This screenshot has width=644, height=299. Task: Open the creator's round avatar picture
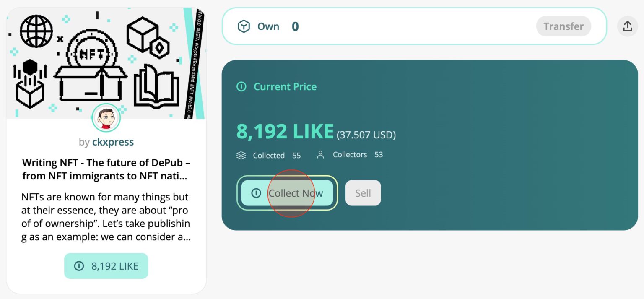pyautogui.click(x=106, y=118)
